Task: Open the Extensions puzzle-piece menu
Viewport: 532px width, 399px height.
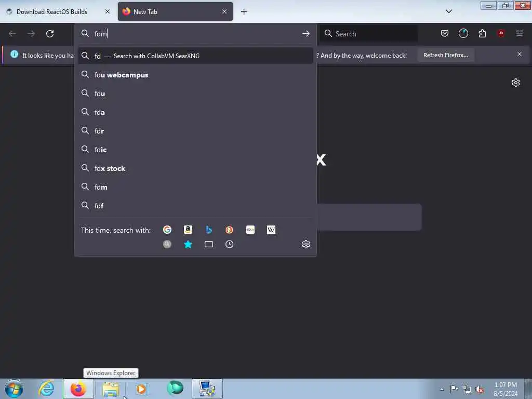Action: tap(482, 33)
